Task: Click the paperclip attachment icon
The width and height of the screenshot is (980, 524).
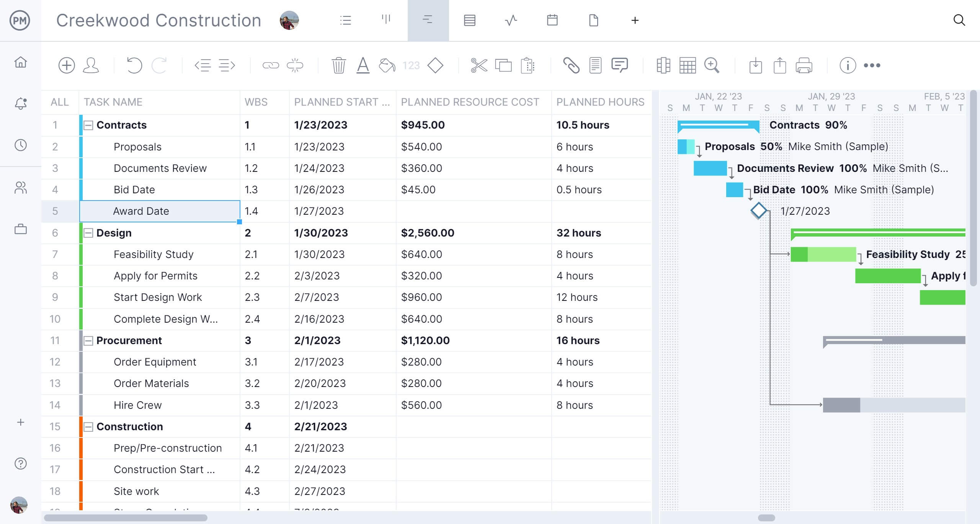Action: pyautogui.click(x=571, y=65)
